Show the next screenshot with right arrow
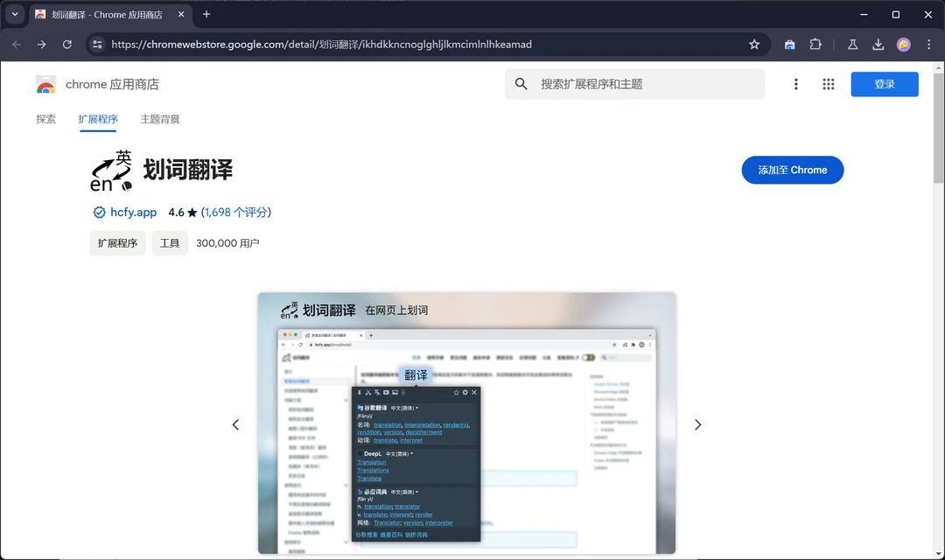Image resolution: width=945 pixels, height=560 pixels. 698,424
